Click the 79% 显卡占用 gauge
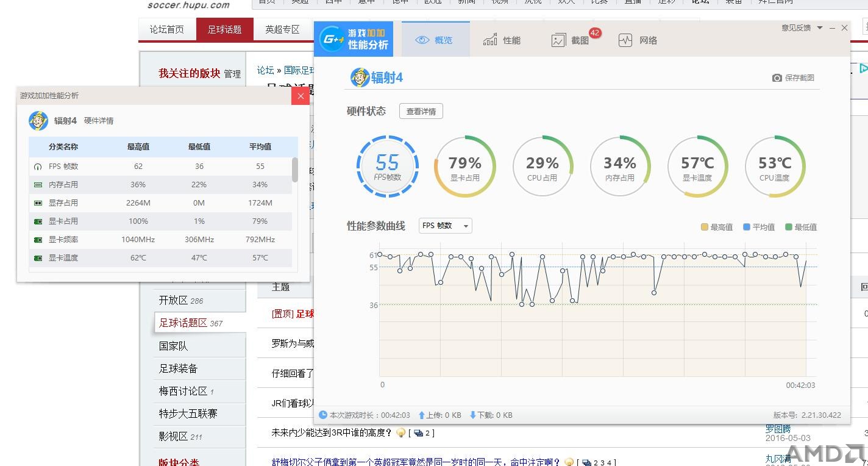The image size is (868, 466). pos(465,167)
